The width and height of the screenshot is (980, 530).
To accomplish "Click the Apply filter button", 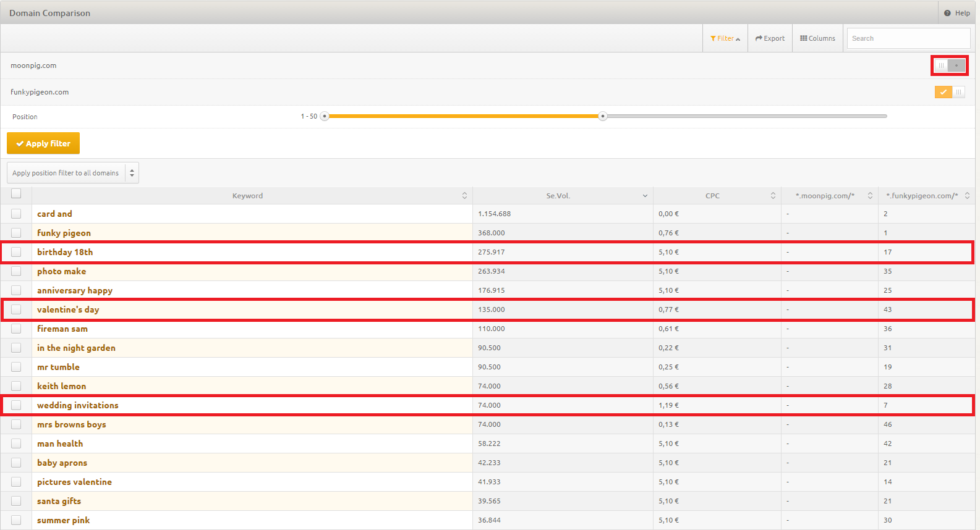I will [x=43, y=143].
